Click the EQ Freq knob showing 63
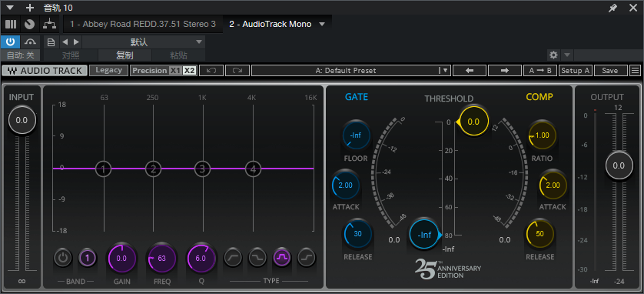The height and width of the screenshot is (294, 644). (161, 259)
